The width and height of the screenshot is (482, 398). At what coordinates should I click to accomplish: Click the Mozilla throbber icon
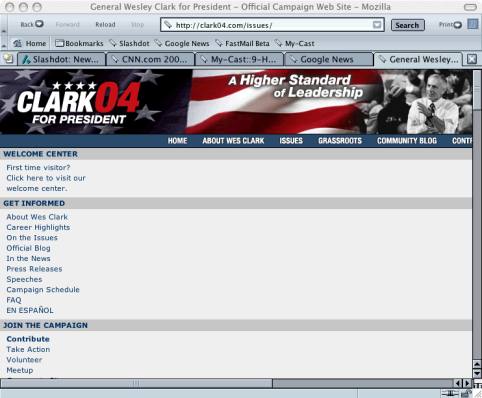[x=473, y=24]
